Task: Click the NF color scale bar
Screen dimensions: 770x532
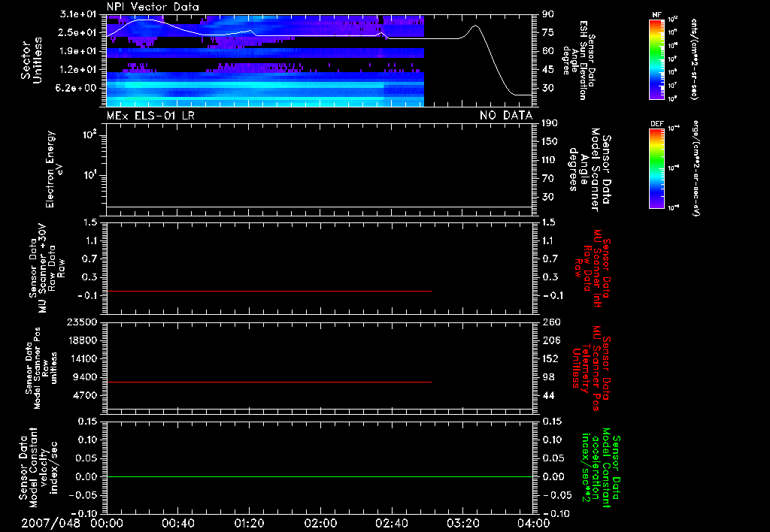Action: point(656,59)
